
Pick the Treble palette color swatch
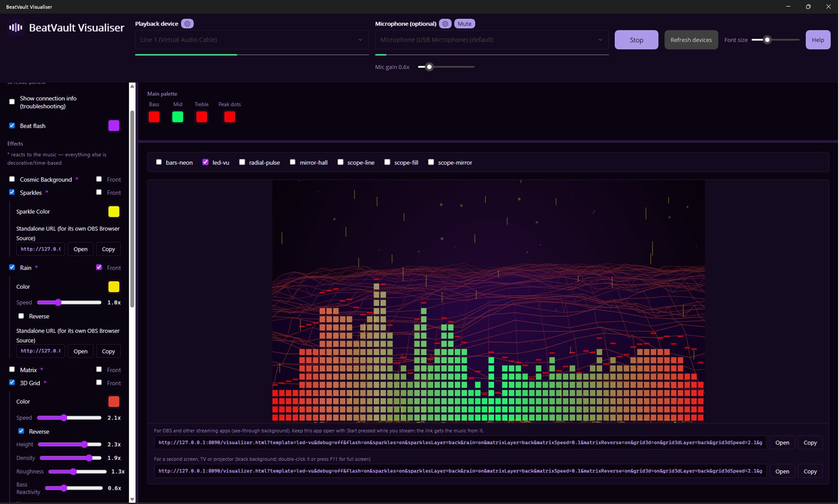tap(201, 117)
